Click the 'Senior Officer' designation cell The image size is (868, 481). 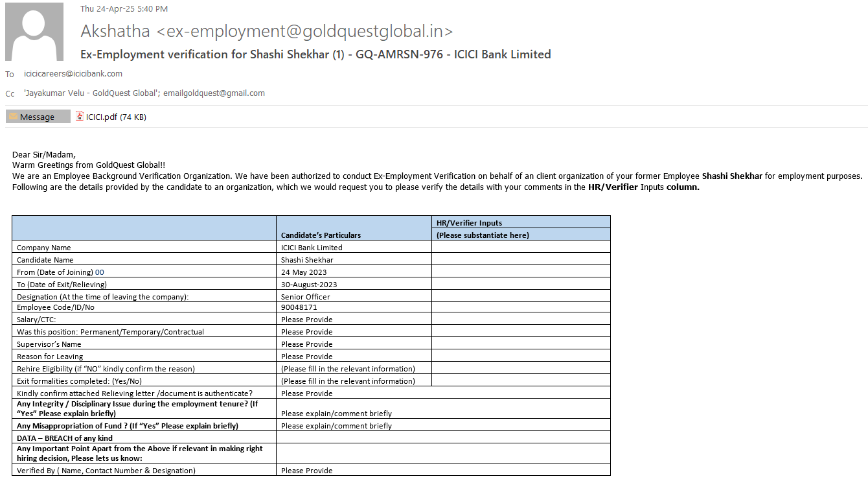click(x=306, y=297)
